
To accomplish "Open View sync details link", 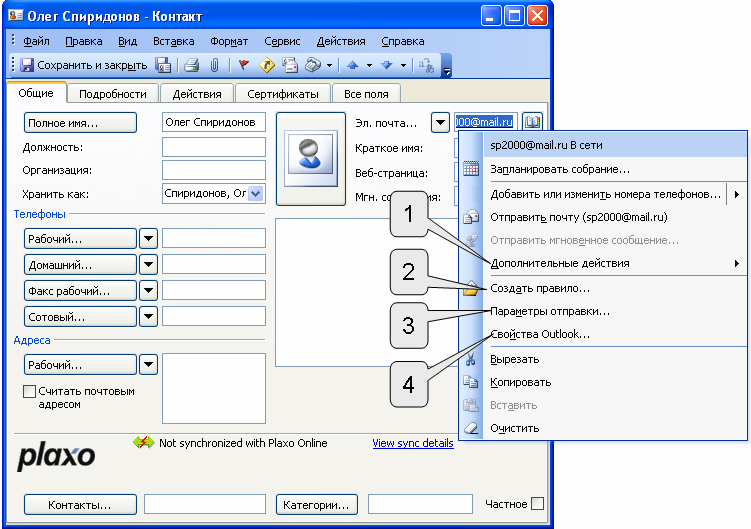I will pyautogui.click(x=413, y=443).
